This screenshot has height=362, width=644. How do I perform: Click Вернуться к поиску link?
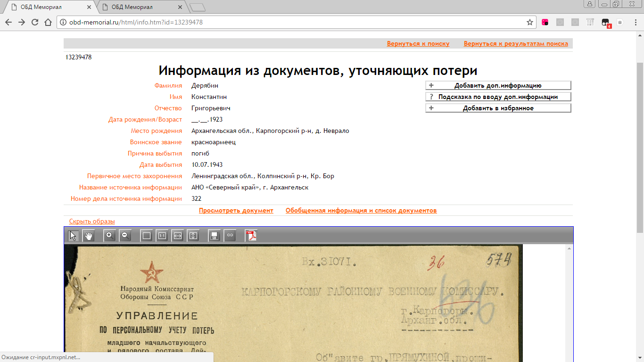point(418,43)
